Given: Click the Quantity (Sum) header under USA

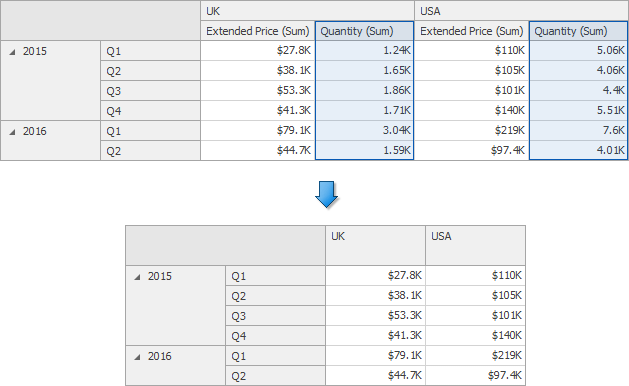Looking at the screenshot, I should (578, 31).
